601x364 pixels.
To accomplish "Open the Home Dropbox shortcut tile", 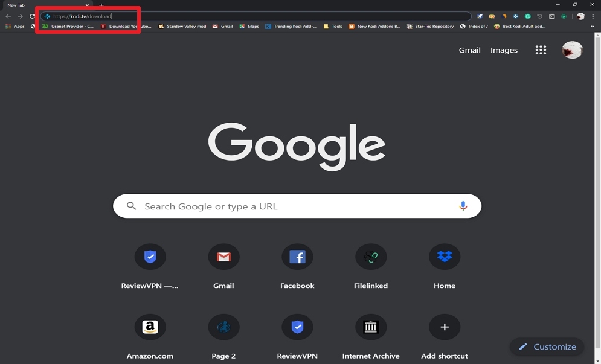I will [x=444, y=266].
